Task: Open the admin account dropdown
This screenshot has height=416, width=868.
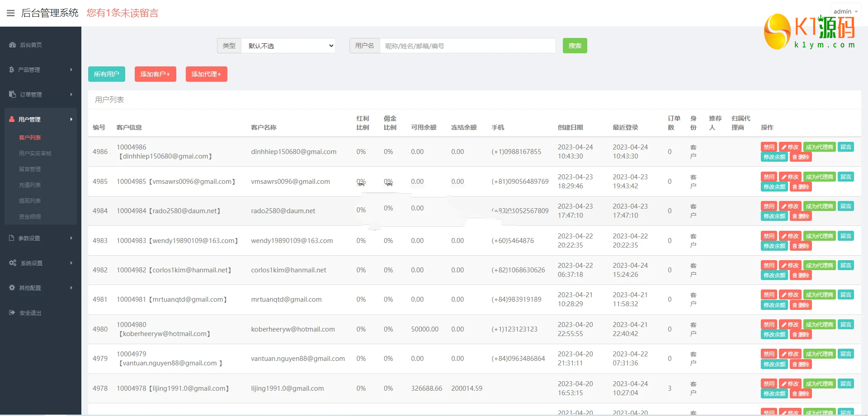Action: pos(845,11)
